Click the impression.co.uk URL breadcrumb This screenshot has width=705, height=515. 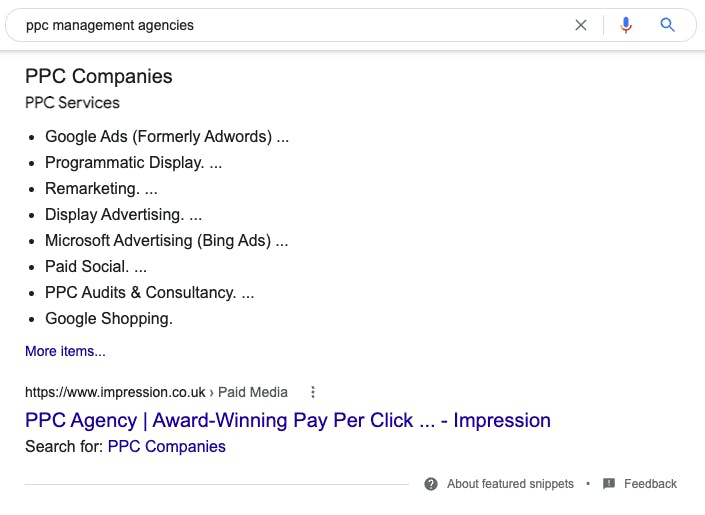[115, 392]
